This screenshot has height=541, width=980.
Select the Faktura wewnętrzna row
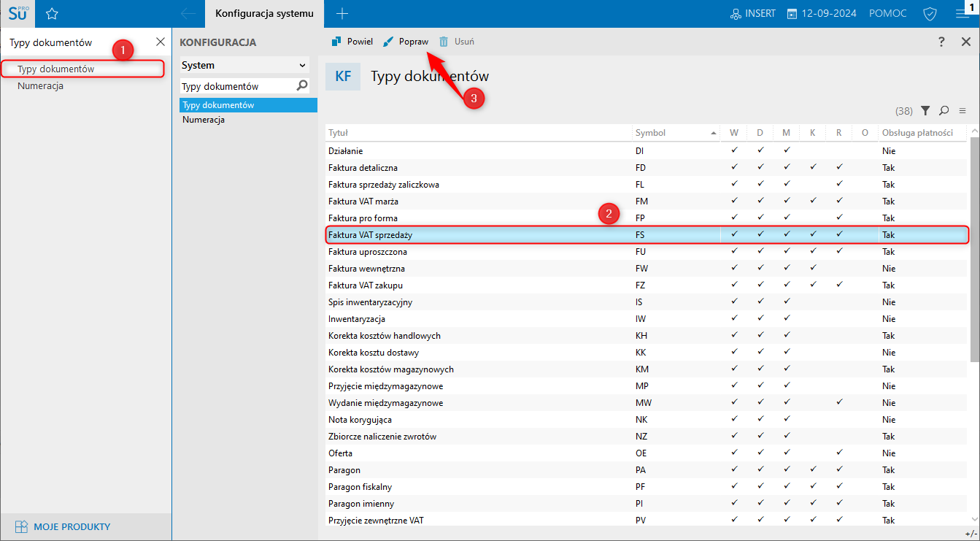click(x=647, y=269)
